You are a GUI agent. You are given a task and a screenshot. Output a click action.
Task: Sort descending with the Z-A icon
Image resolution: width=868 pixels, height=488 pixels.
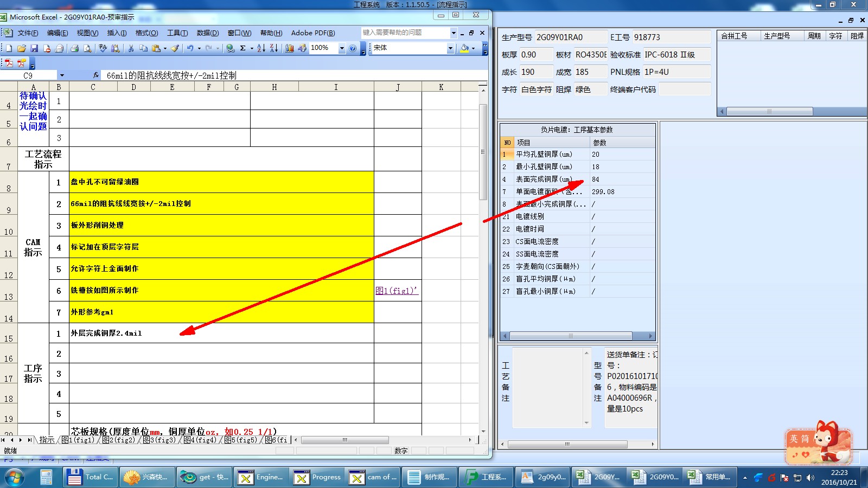coord(274,48)
